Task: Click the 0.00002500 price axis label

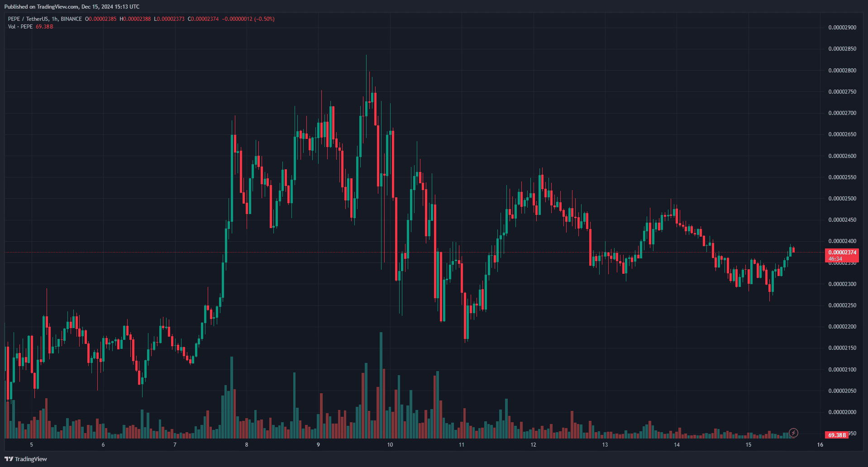Action: click(842, 199)
